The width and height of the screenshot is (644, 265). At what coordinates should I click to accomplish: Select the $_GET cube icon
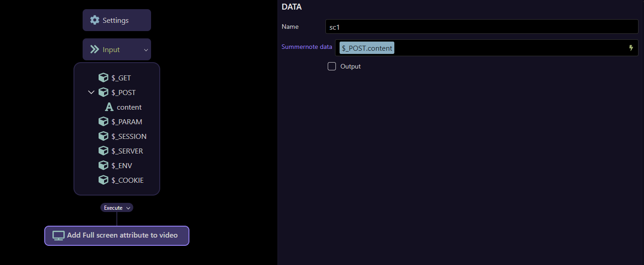(104, 78)
